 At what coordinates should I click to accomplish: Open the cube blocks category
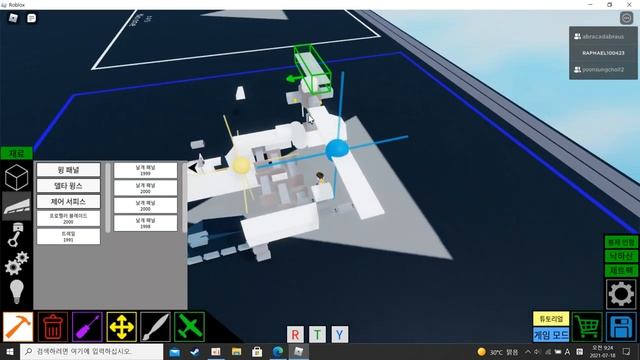[16, 177]
